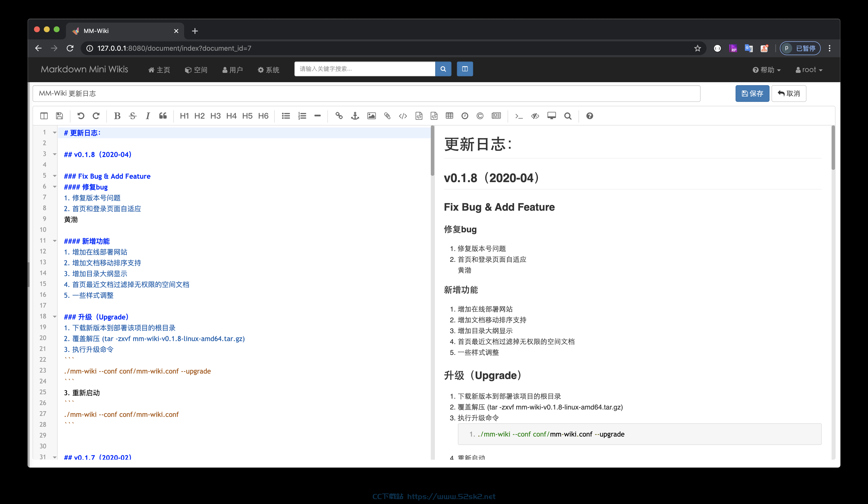Screen dimensions: 868x504
Task: Collapse the fold arrow on line 18
Action: coord(54,317)
